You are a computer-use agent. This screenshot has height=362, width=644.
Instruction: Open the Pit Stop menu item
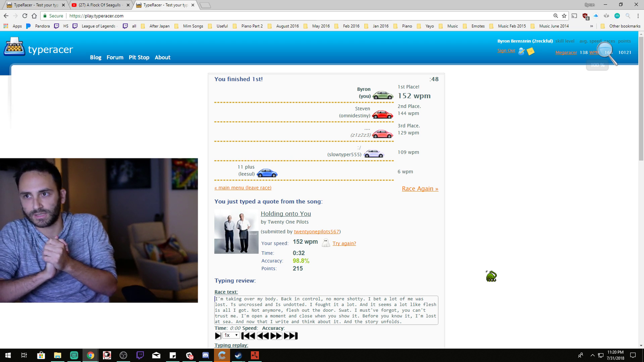point(139,58)
